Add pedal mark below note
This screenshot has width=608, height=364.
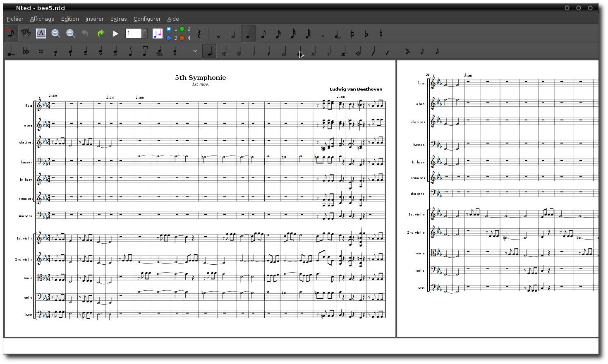tap(175, 51)
